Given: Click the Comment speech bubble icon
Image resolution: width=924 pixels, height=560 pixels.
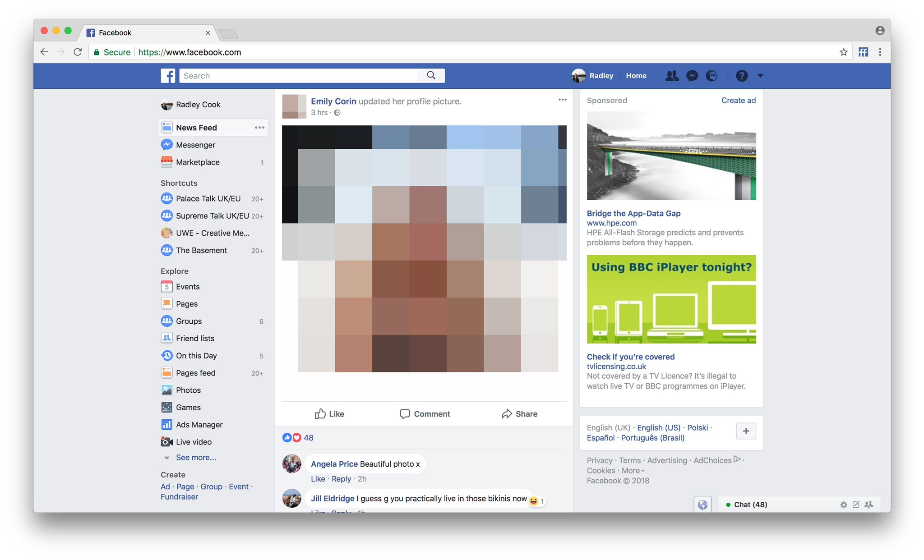Looking at the screenshot, I should (x=403, y=413).
